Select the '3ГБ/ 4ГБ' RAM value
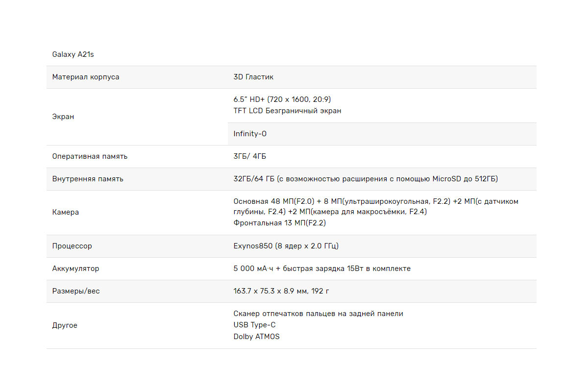This screenshot has height=392, width=588. coord(250,156)
